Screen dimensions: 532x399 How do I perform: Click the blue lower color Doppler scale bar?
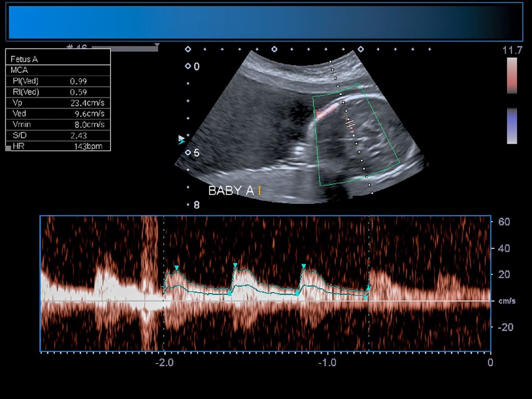(x=512, y=126)
